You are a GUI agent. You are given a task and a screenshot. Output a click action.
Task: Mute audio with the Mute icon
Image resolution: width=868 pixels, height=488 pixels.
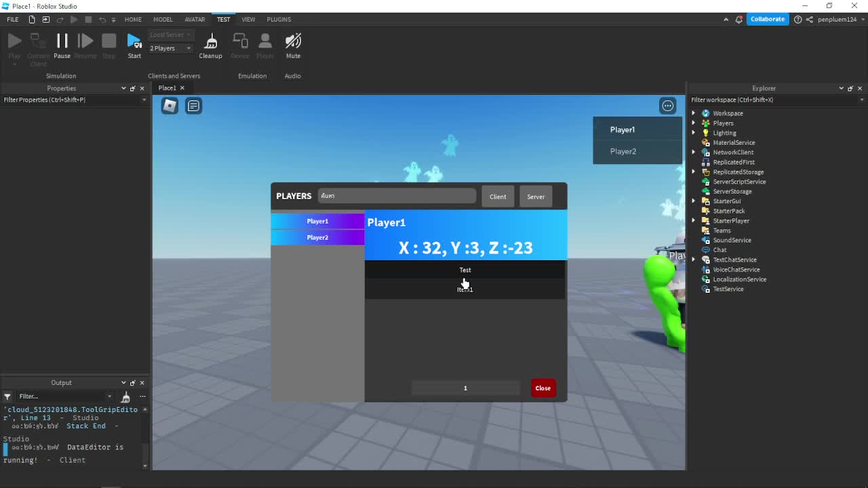click(293, 42)
